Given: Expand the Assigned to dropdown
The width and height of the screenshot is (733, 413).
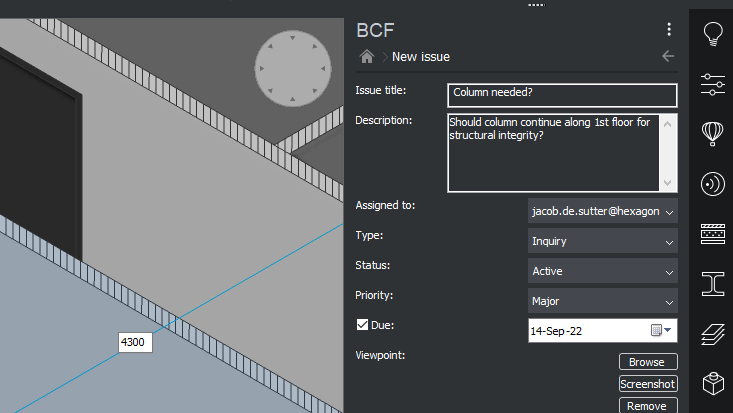Looking at the screenshot, I should tap(603, 211).
